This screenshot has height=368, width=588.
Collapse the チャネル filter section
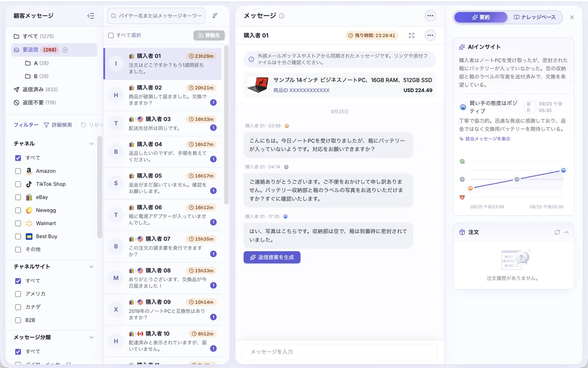click(91, 144)
